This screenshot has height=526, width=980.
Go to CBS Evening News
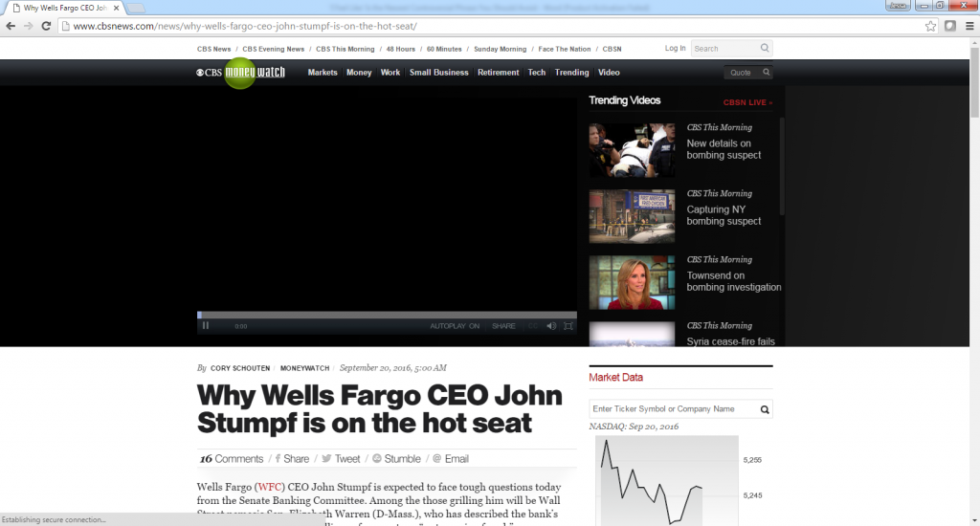pos(273,49)
